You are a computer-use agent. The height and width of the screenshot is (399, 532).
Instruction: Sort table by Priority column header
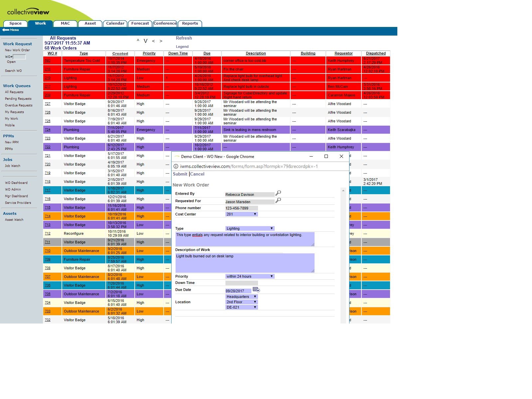149,53
